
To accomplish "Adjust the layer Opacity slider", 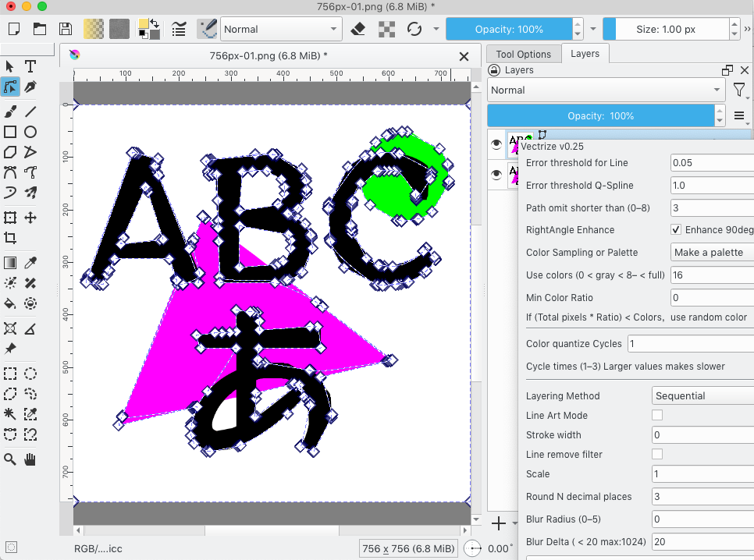I will coord(601,116).
